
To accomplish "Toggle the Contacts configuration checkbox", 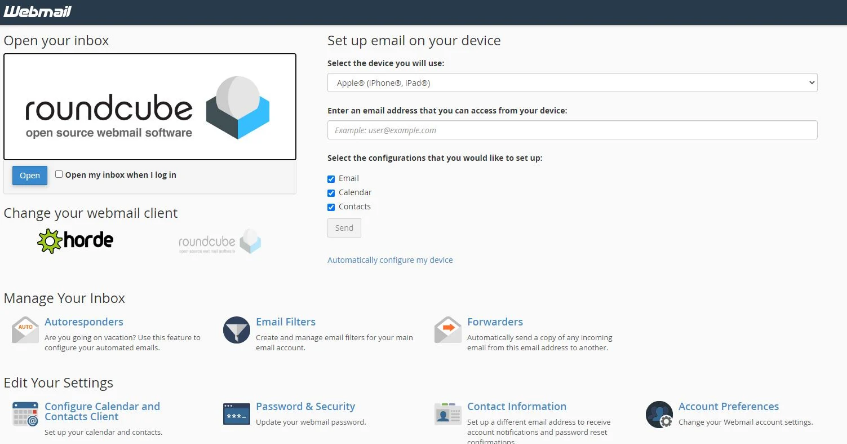I will [332, 207].
